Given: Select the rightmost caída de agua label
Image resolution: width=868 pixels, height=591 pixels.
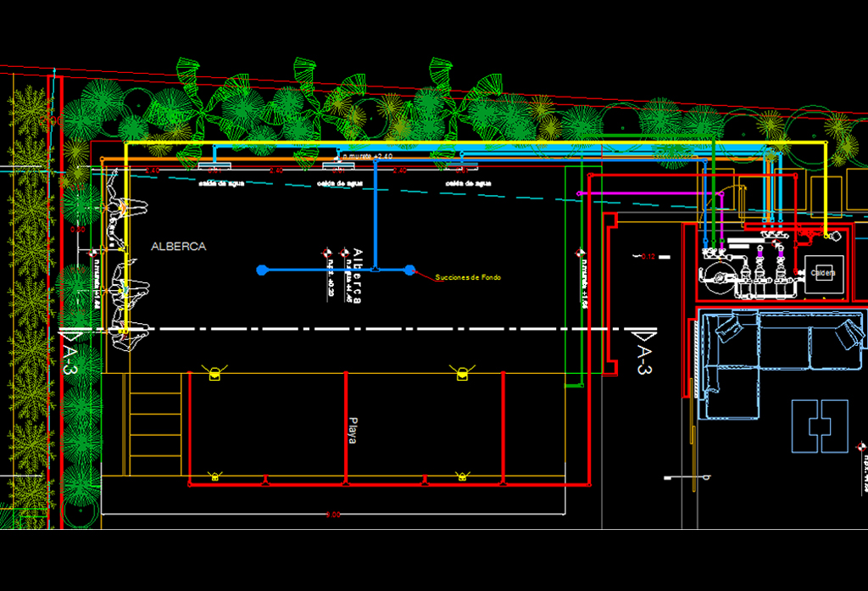Looking at the screenshot, I should (469, 182).
